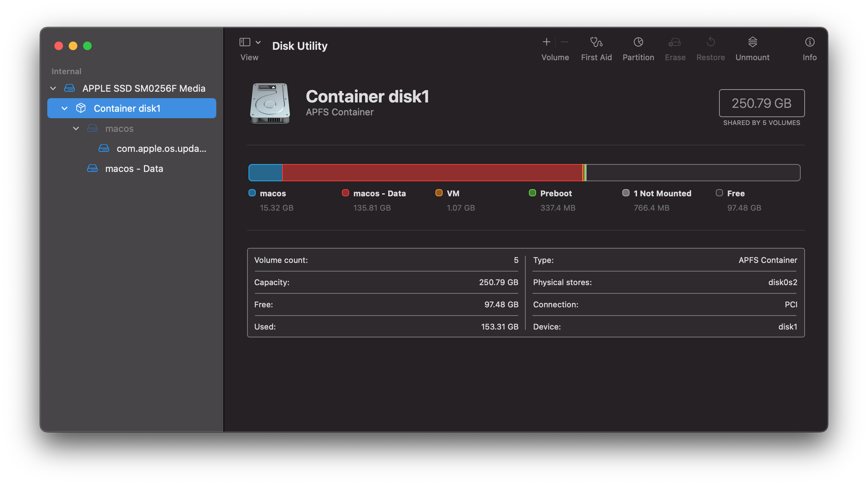868x485 pixels.
Task: Click the First Aid stethoscope icon
Action: click(596, 42)
